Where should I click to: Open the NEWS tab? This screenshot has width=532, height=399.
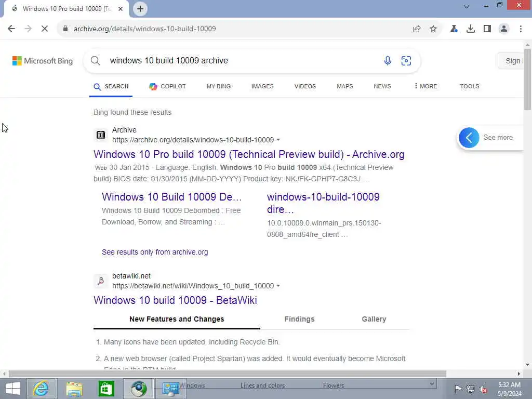pyautogui.click(x=382, y=87)
